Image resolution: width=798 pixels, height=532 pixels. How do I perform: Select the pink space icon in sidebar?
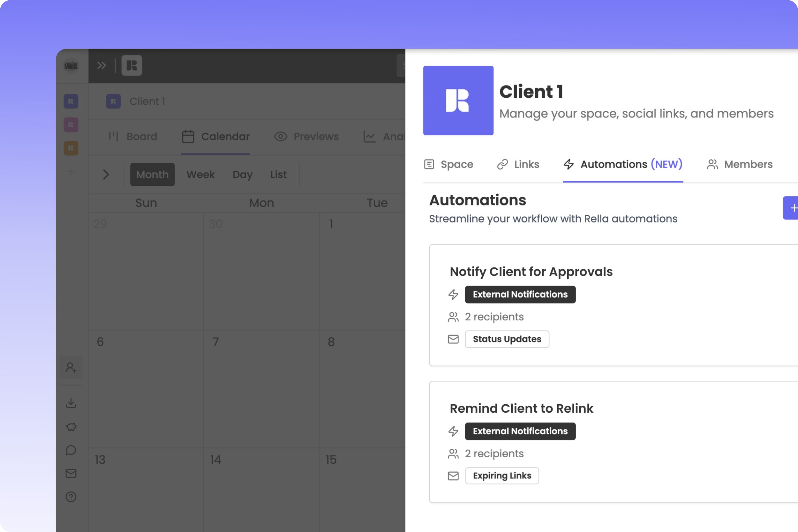pos(71,124)
